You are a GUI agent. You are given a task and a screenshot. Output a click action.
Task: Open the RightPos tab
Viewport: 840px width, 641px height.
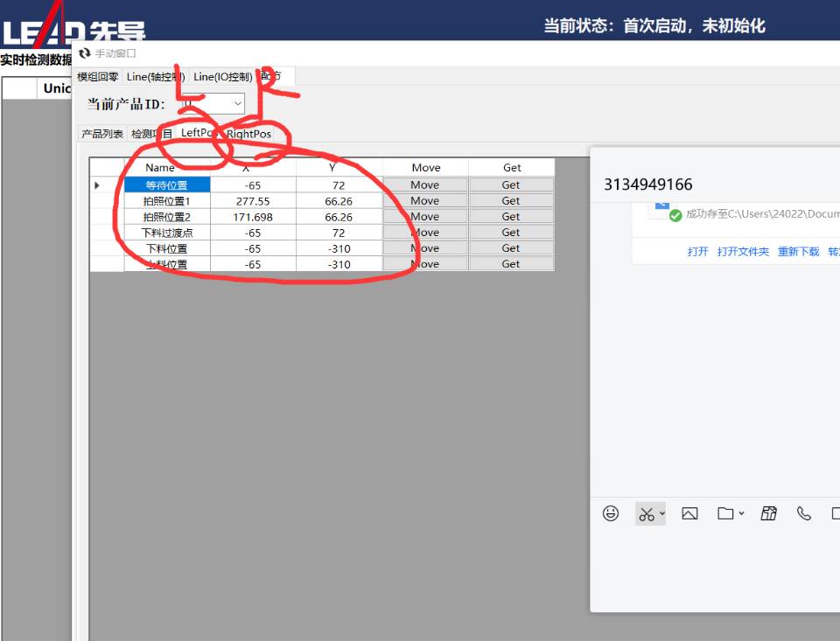coord(248,134)
